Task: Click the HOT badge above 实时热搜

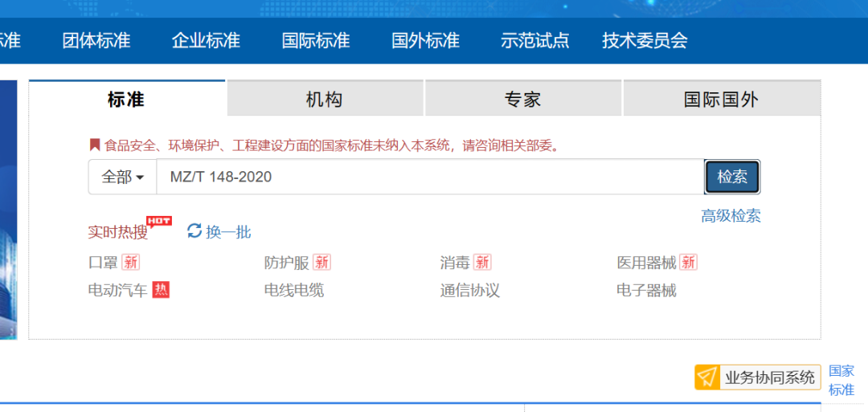Action: [x=158, y=221]
